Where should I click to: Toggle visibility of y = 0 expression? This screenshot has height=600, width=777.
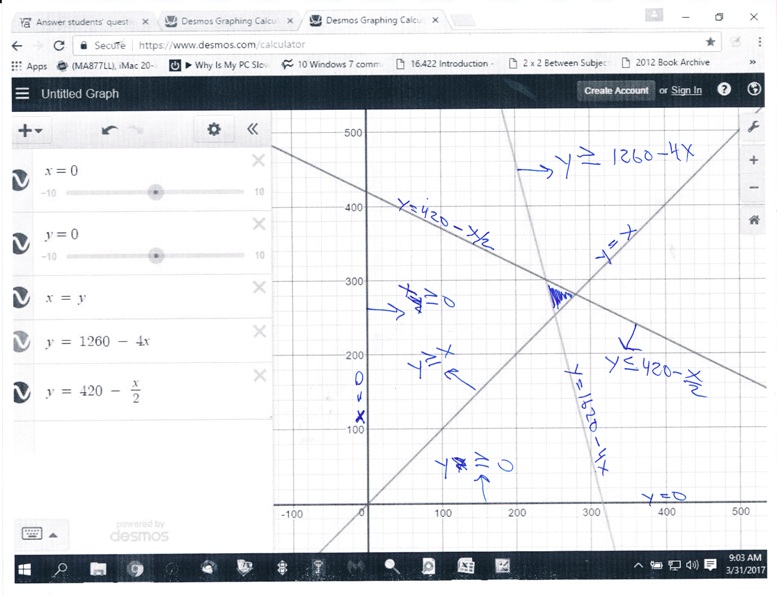click(x=21, y=243)
